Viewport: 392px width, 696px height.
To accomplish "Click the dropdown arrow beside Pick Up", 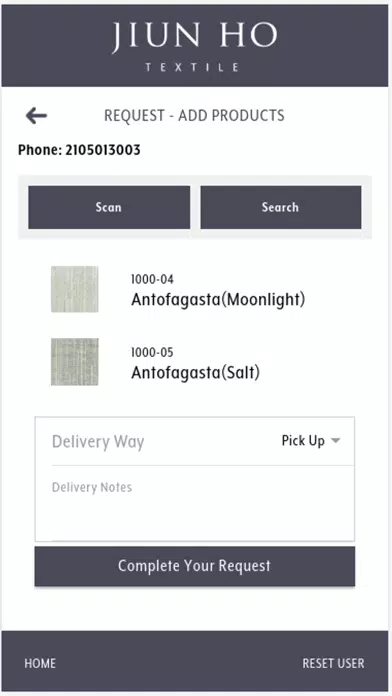I will point(336,441).
